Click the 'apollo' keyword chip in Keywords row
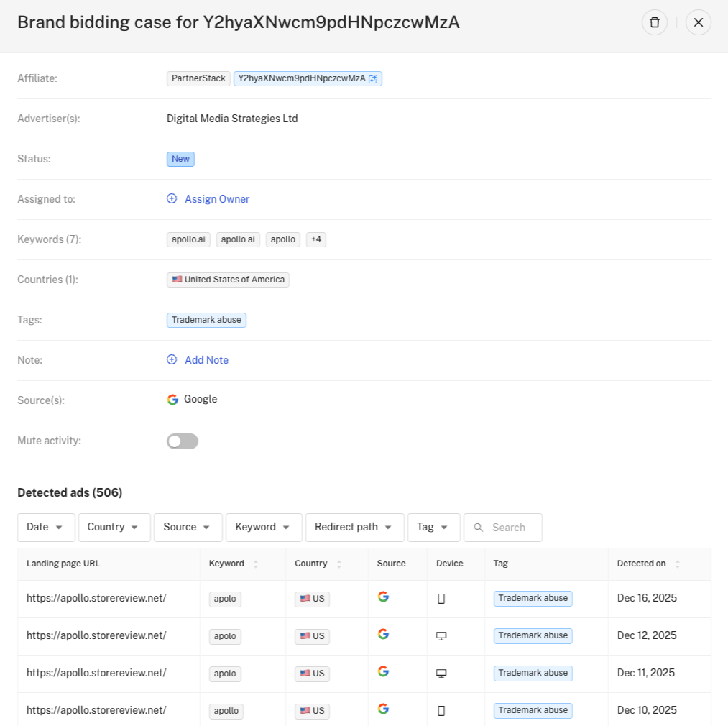 [x=283, y=239]
